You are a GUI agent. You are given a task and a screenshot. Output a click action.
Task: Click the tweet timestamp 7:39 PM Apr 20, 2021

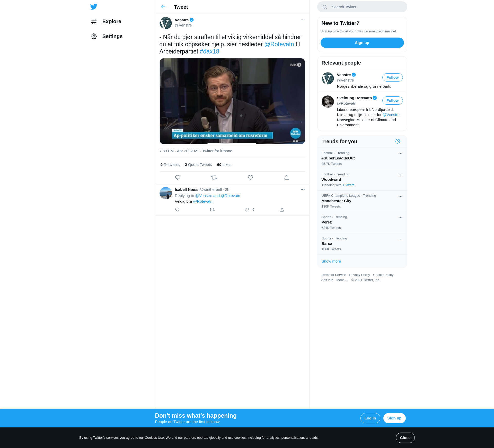[x=179, y=151]
